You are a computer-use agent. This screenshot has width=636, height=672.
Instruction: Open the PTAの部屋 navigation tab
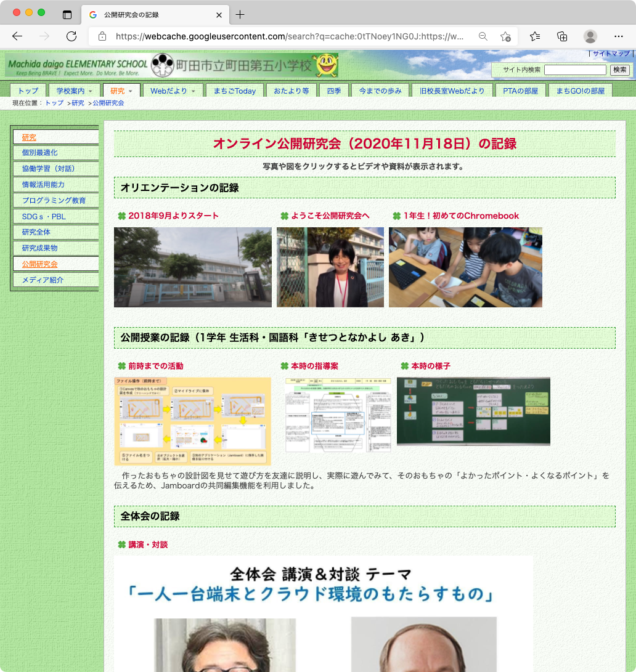pos(520,91)
